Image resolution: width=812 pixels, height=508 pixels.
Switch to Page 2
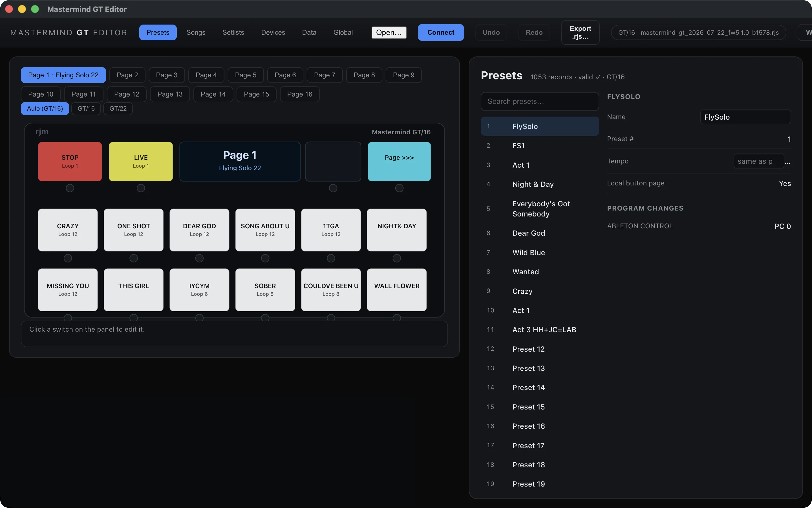pyautogui.click(x=127, y=75)
